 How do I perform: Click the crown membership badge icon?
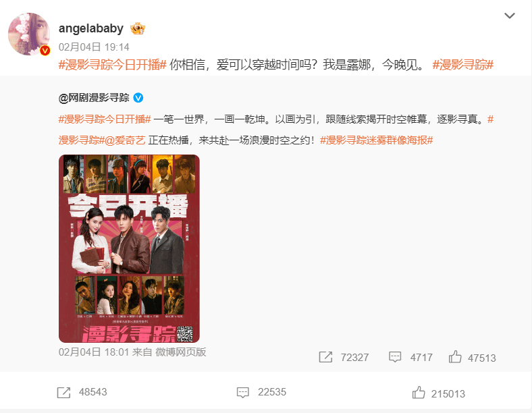click(x=138, y=28)
